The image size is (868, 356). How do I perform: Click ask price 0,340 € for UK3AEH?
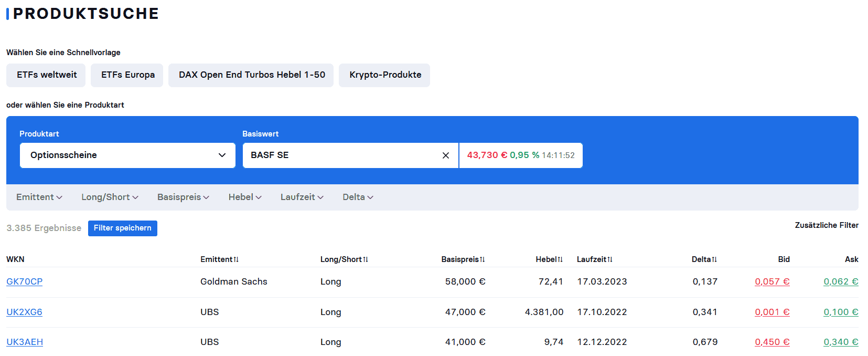[x=841, y=342]
